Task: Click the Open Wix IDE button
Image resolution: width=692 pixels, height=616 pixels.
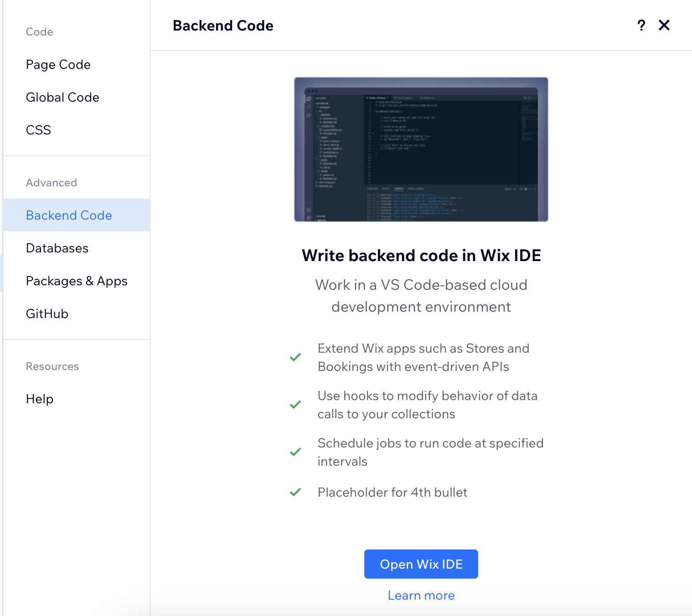Action: (421, 564)
